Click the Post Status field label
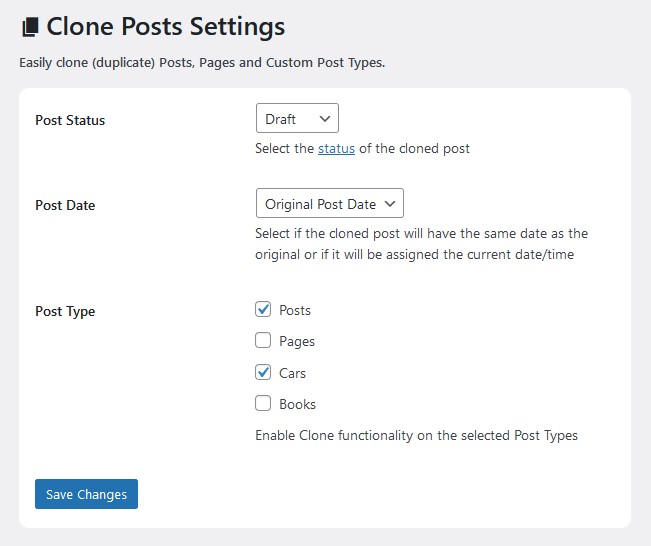Screen dimensions: 651x546 click(70, 120)
